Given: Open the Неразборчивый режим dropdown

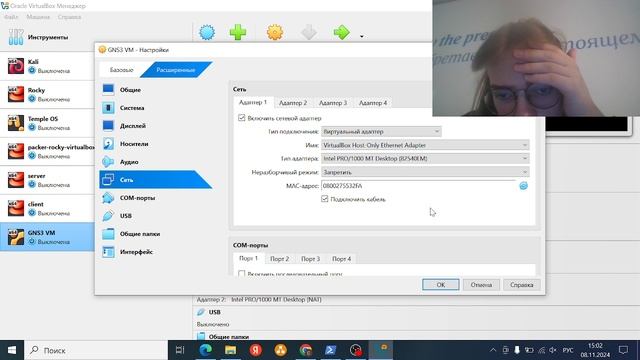Looking at the screenshot, I should point(425,172).
